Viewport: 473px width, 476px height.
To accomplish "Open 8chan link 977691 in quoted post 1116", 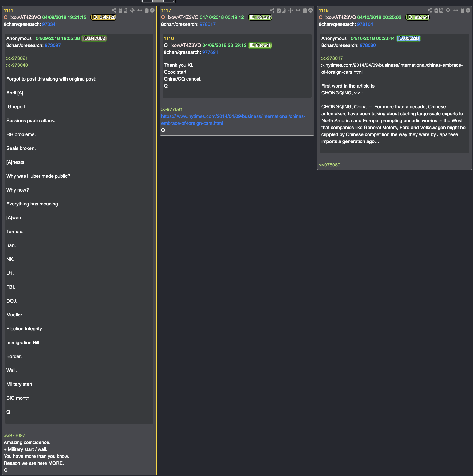I will pyautogui.click(x=210, y=52).
